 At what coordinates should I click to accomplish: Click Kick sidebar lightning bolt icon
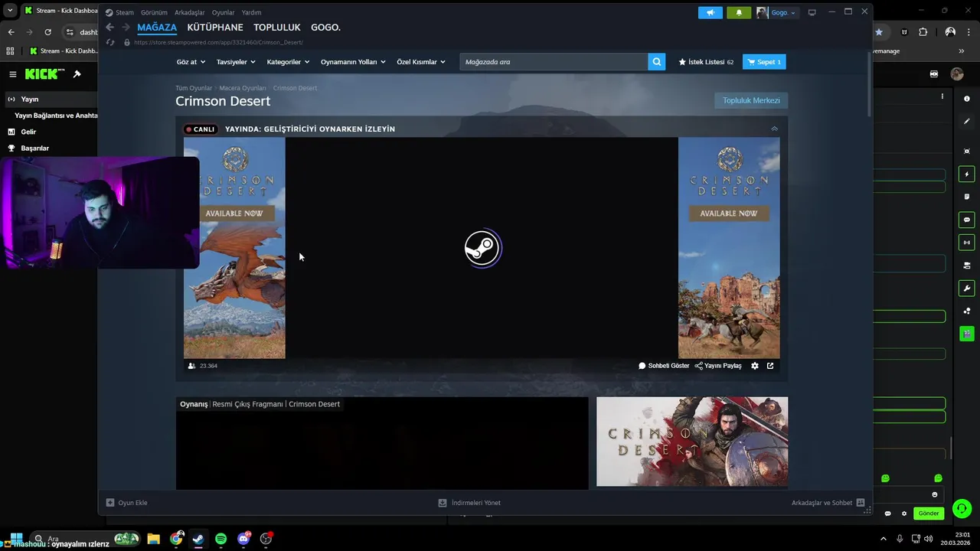click(x=967, y=174)
